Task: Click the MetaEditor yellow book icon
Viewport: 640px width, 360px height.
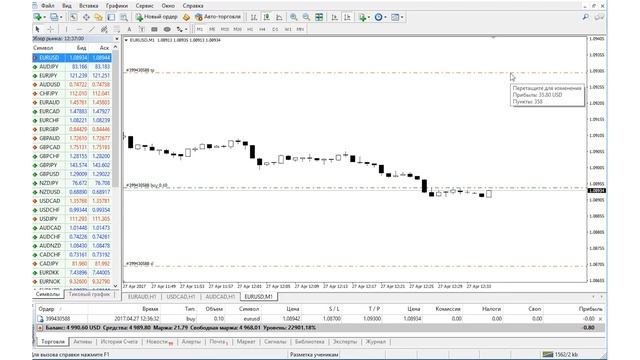Action: (186, 17)
